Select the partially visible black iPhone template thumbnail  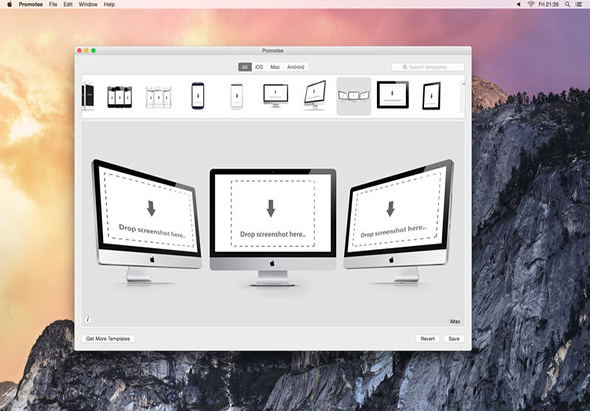point(88,96)
